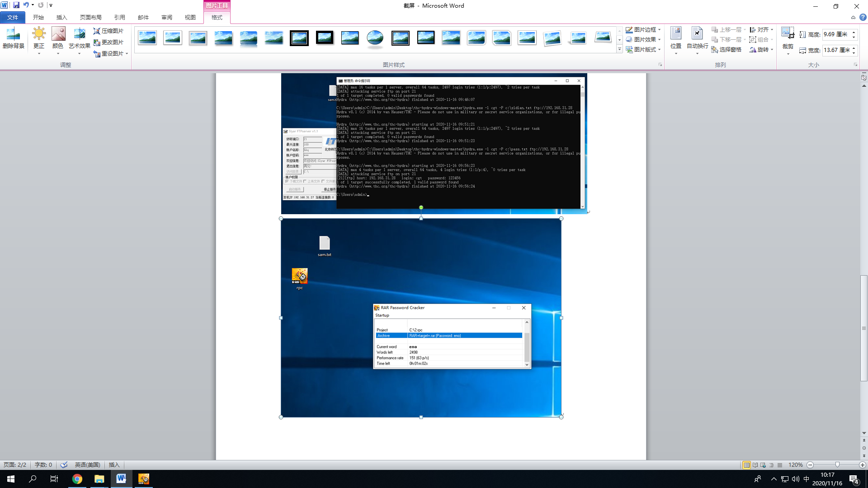Click the zoom slider handle

tap(837, 465)
